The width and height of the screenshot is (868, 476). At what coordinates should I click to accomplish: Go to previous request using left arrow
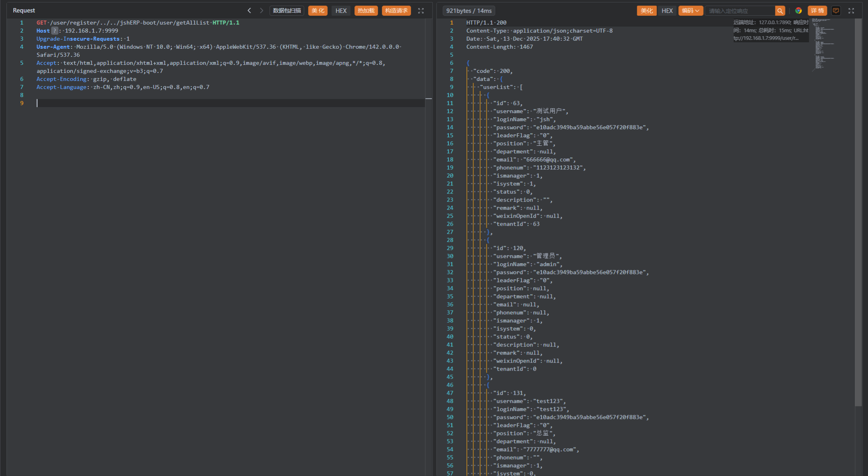(x=249, y=10)
